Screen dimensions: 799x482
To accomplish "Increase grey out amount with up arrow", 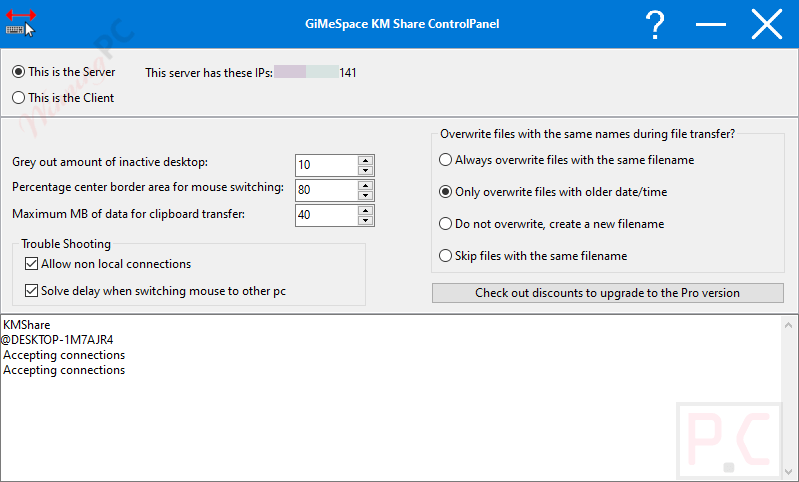I will point(365,160).
